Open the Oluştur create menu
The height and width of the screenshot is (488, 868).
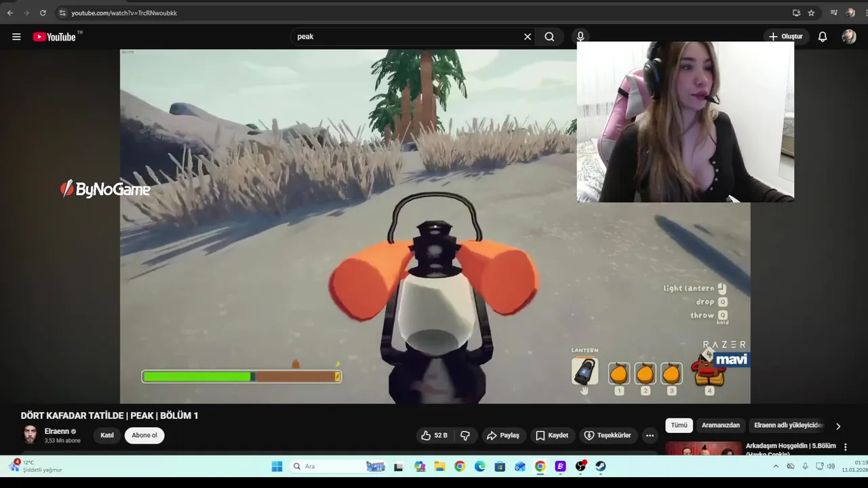tap(785, 37)
